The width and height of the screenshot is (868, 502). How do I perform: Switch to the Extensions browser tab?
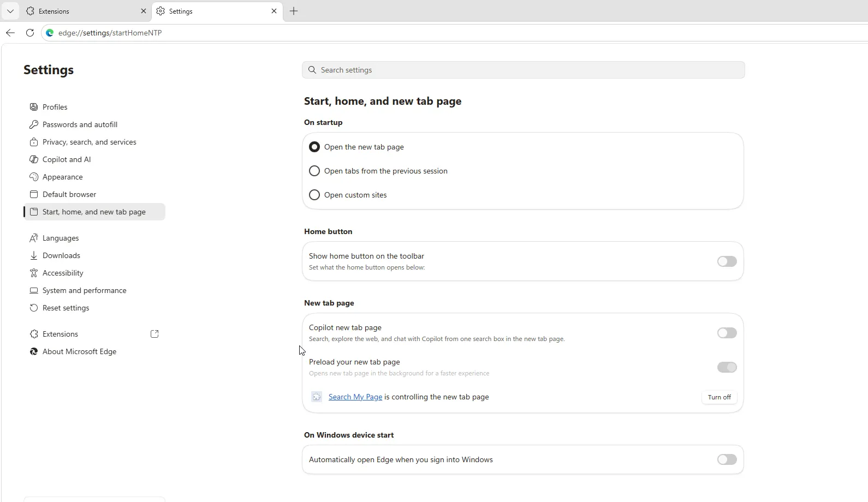(x=86, y=11)
